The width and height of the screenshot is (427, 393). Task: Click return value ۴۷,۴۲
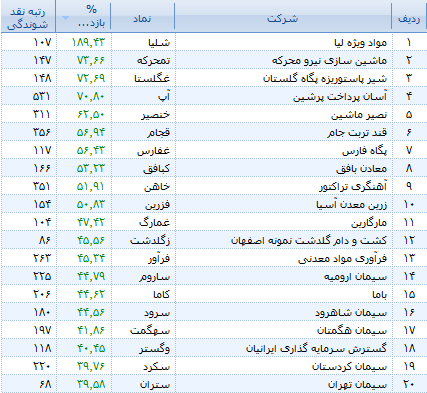click(91, 222)
